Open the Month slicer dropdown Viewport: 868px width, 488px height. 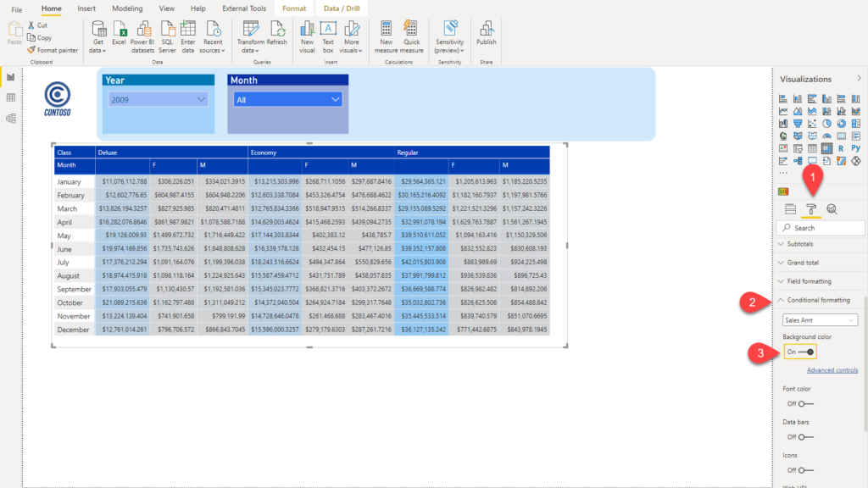click(x=287, y=100)
